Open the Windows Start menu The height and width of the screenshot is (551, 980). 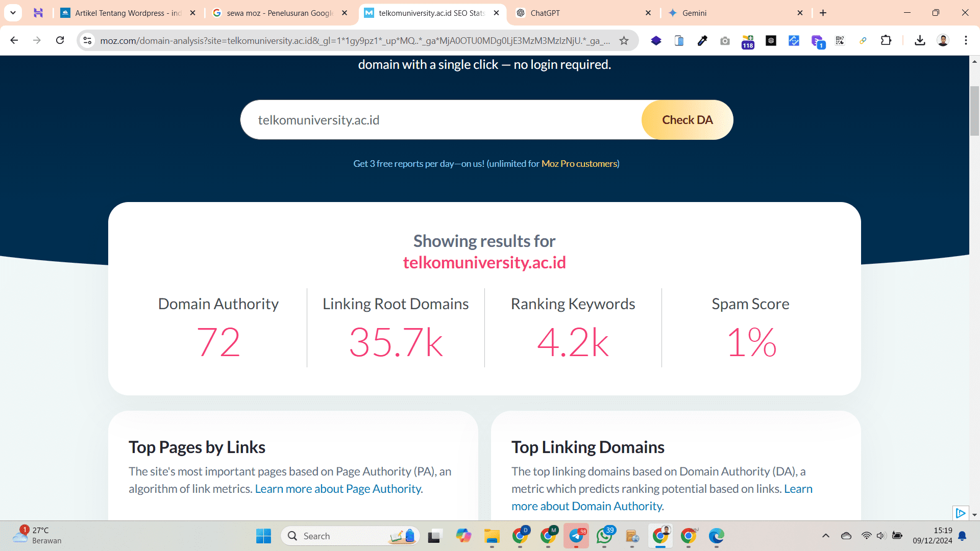(x=263, y=536)
